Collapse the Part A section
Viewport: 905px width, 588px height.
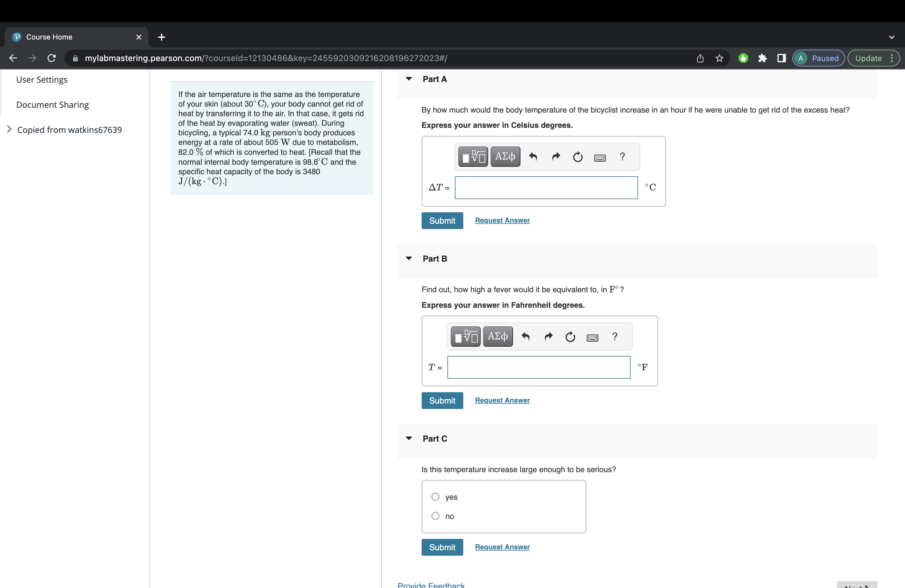pyautogui.click(x=409, y=79)
